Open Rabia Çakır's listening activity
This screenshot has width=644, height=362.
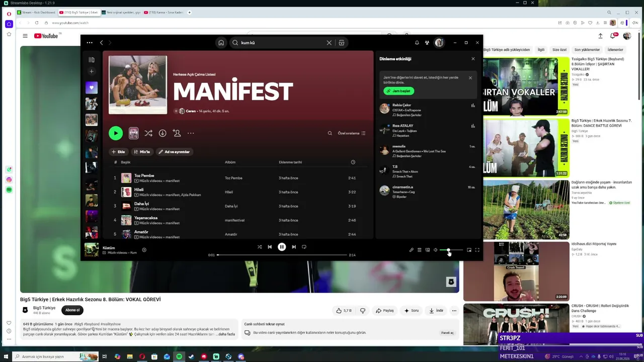(428, 110)
